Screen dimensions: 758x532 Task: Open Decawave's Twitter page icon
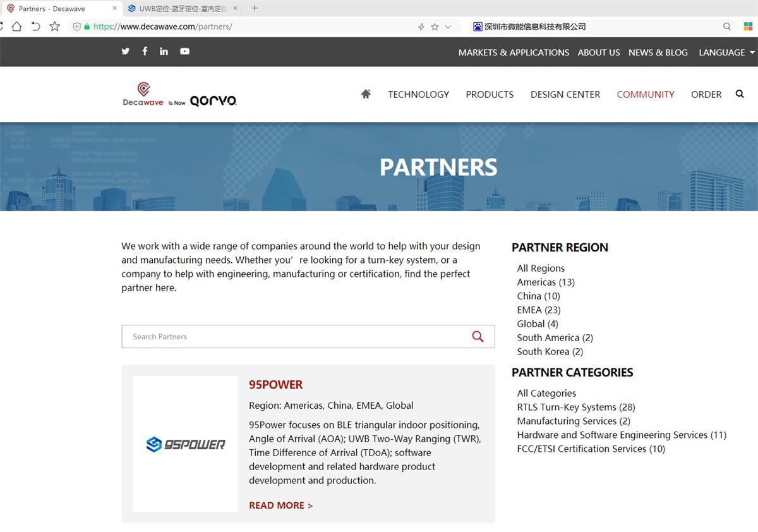(x=126, y=51)
